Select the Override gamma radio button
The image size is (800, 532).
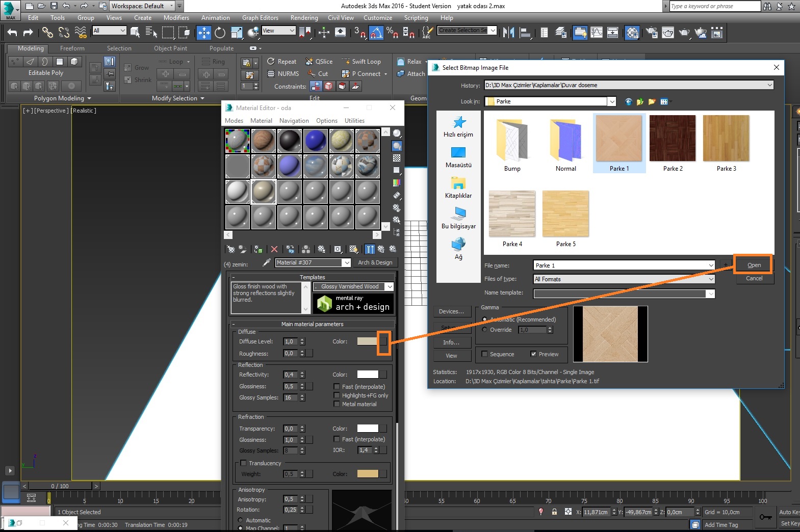coord(484,330)
